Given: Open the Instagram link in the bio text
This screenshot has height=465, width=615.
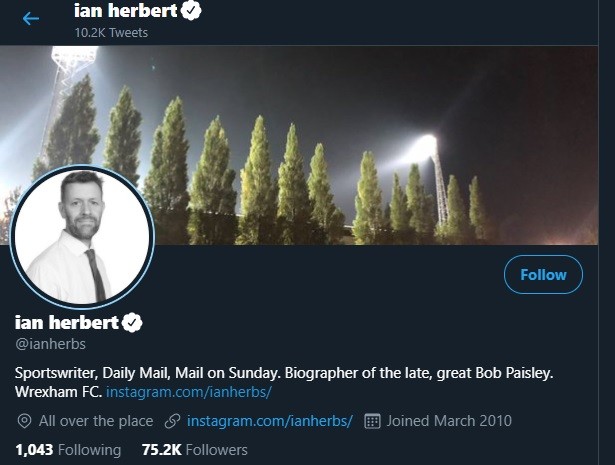Looking at the screenshot, I should pos(189,391).
